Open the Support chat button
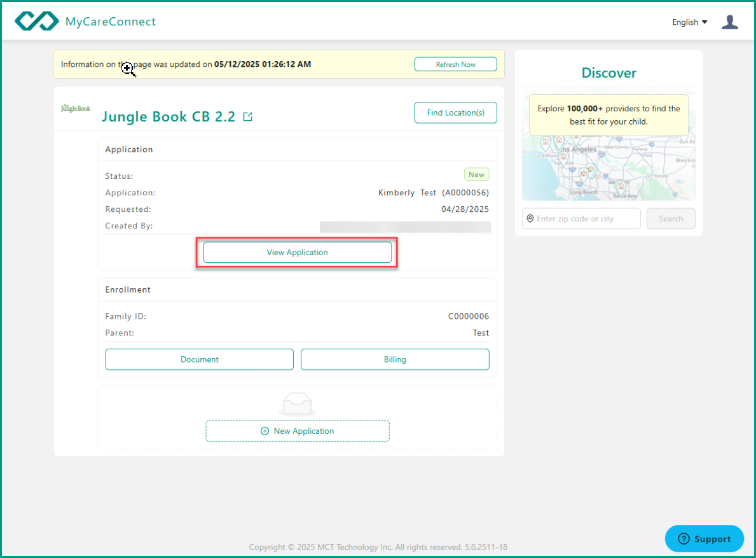This screenshot has width=756, height=558. (704, 539)
